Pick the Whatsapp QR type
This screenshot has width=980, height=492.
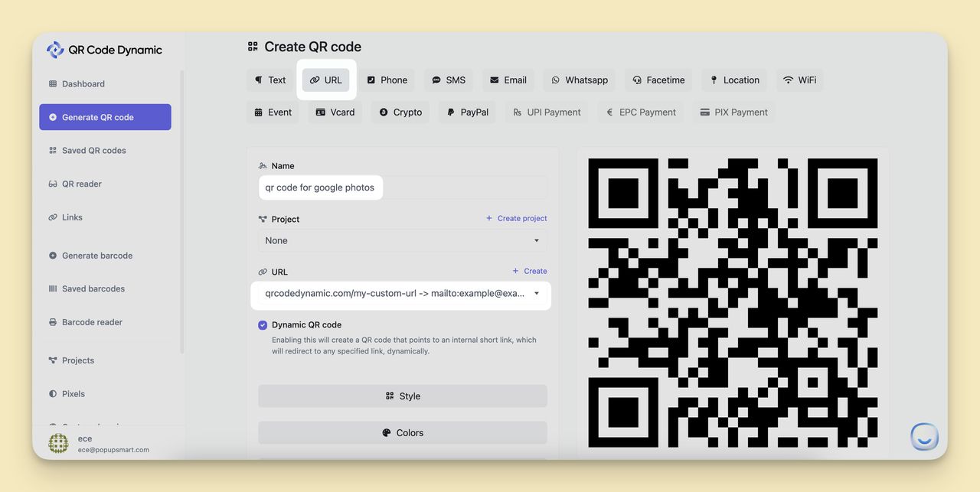(x=580, y=80)
